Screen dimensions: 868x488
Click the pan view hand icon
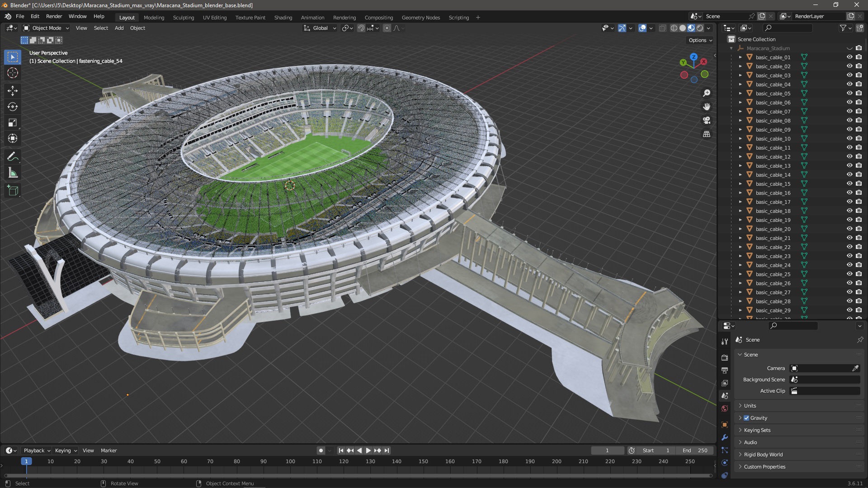point(707,107)
